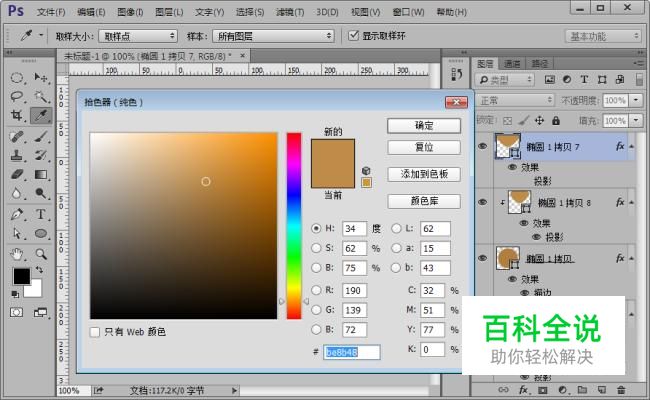Image resolution: width=650 pixels, height=400 pixels.
Task: Select the Crop tool
Action: coord(17,116)
